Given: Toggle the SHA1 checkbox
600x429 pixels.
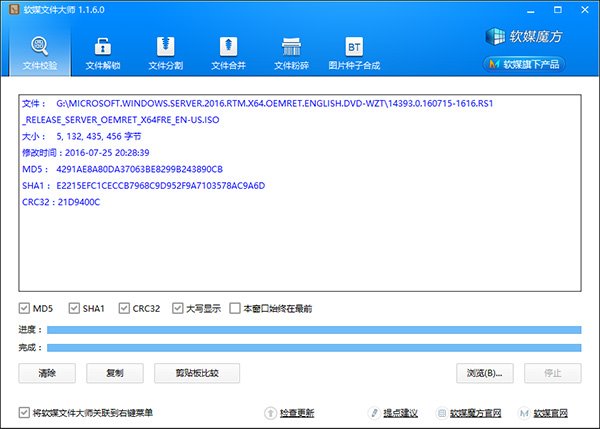Looking at the screenshot, I should pyautogui.click(x=74, y=308).
